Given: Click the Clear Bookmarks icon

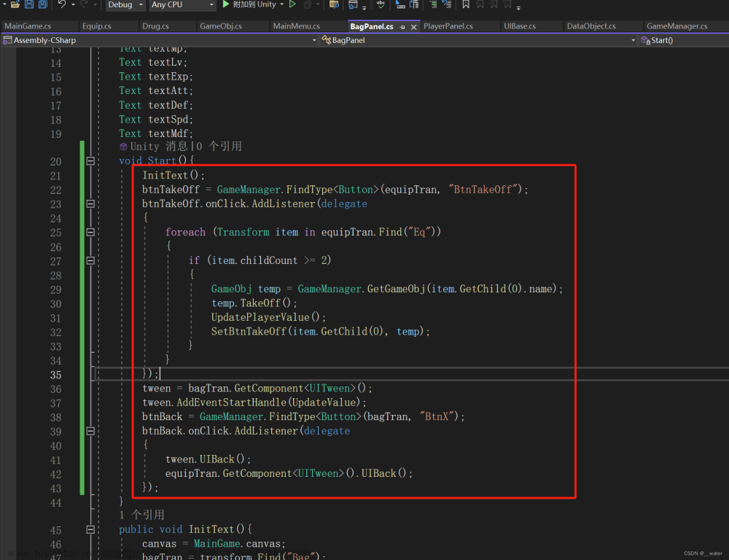Looking at the screenshot, I should (x=507, y=4).
